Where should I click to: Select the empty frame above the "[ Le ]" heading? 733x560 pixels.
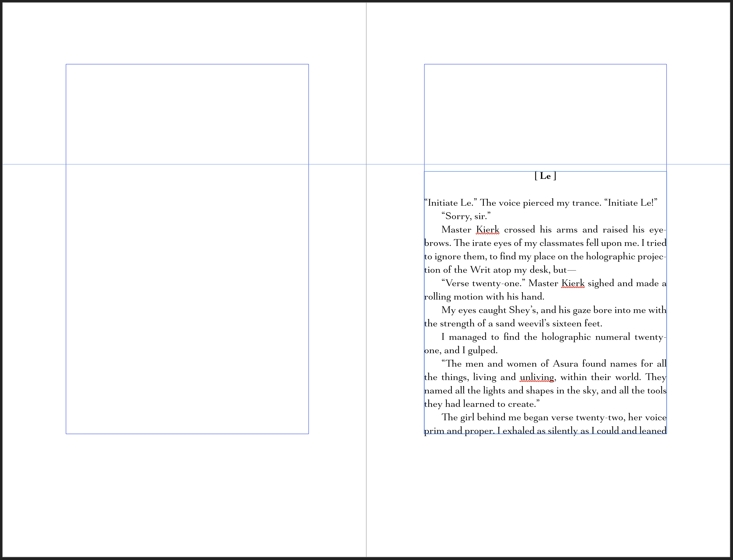click(545, 118)
